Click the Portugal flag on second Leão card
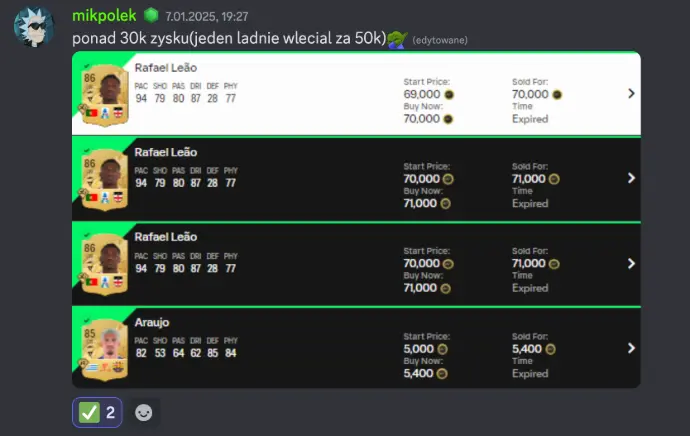The width and height of the screenshot is (690, 436). [x=92, y=198]
